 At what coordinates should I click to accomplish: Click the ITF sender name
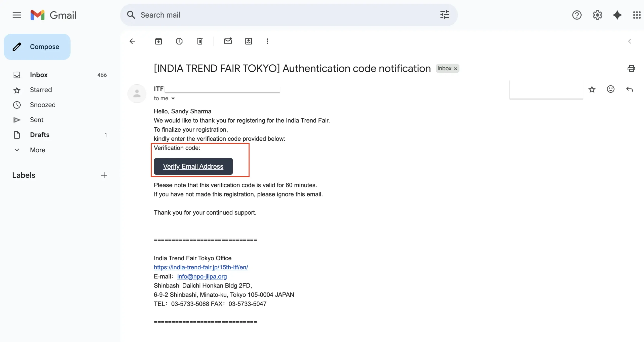[x=159, y=89]
